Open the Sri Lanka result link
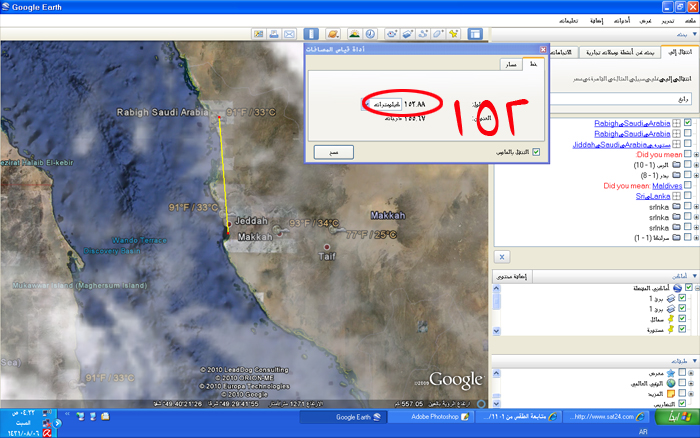Image resolution: width=700 pixels, height=438 pixels. (653, 196)
